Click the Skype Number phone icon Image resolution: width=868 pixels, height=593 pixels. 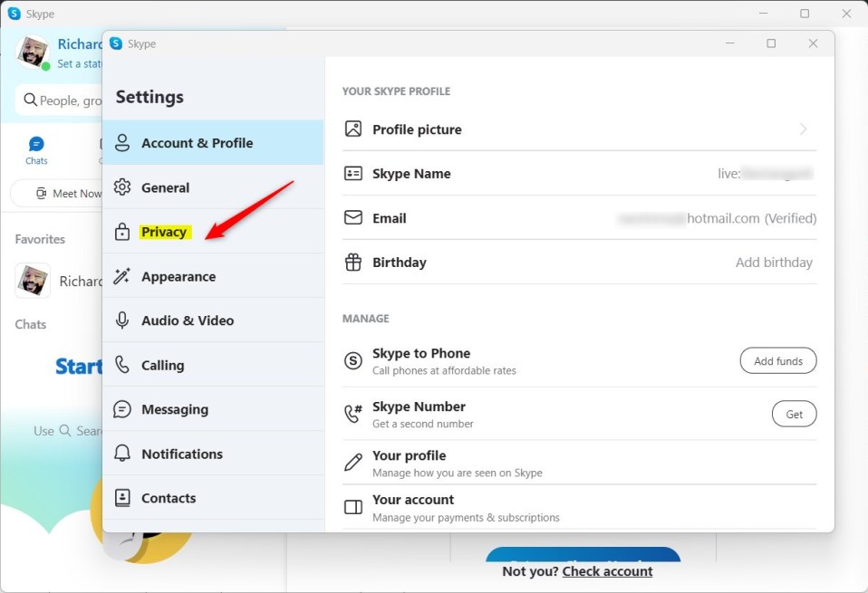pyautogui.click(x=353, y=414)
